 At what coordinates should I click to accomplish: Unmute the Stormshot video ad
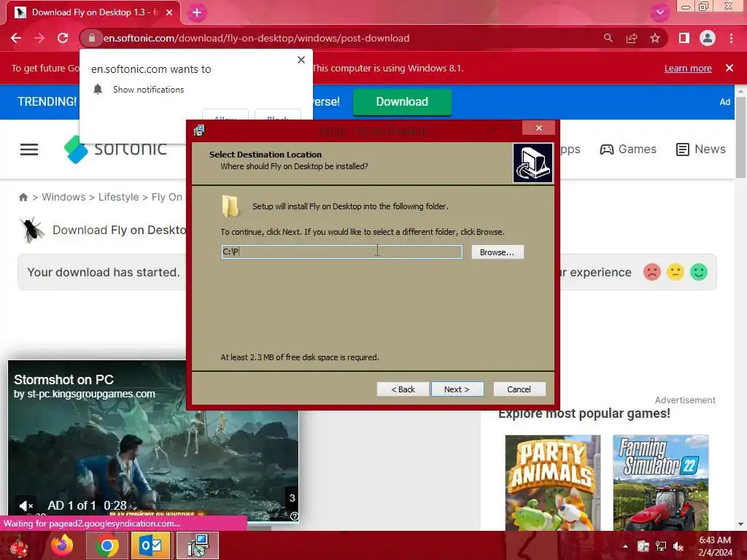(x=26, y=505)
